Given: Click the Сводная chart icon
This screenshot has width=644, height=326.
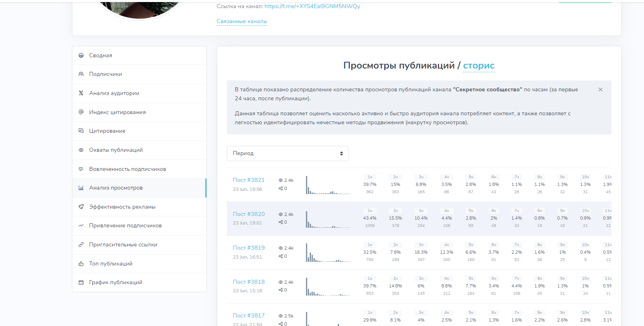Looking at the screenshot, I should [x=81, y=55].
